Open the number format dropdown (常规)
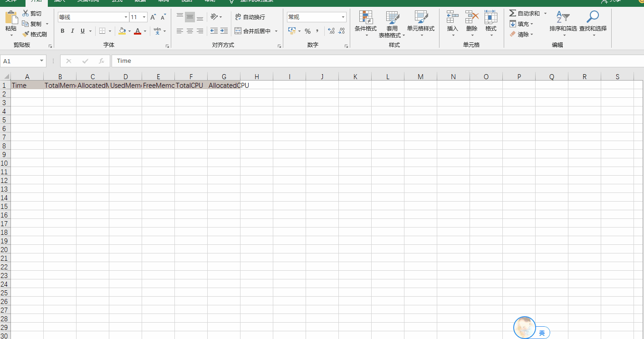 point(343,17)
